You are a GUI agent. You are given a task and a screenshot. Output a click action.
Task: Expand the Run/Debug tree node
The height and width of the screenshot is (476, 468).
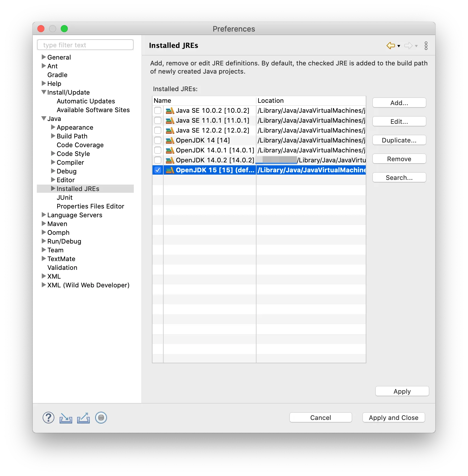[44, 241]
